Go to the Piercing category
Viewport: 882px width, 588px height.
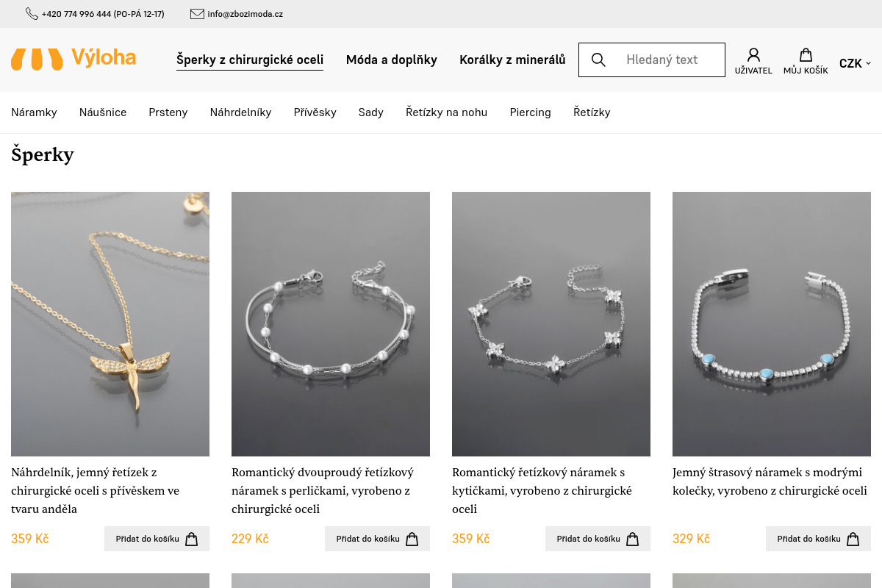[530, 112]
